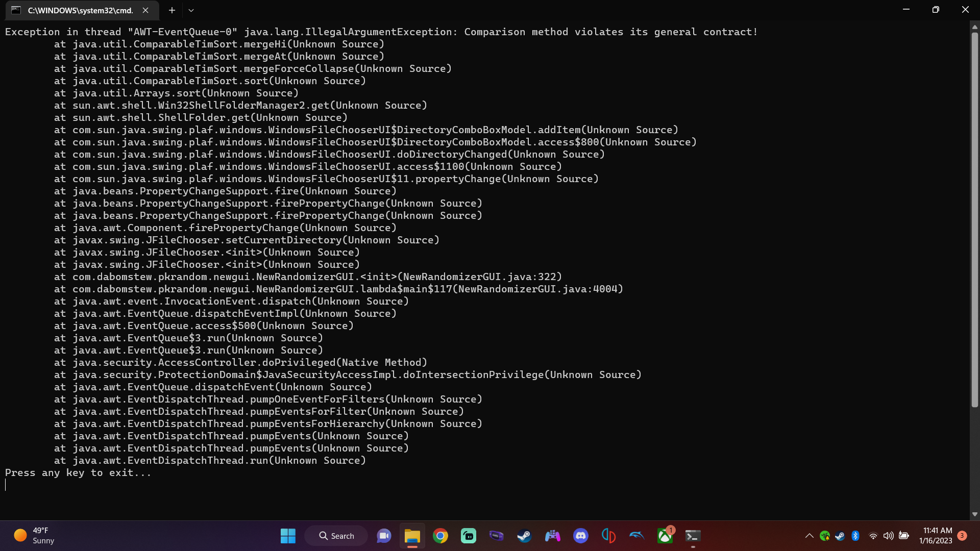Launch Steam from the taskbar
The height and width of the screenshot is (551, 980).
click(x=524, y=536)
